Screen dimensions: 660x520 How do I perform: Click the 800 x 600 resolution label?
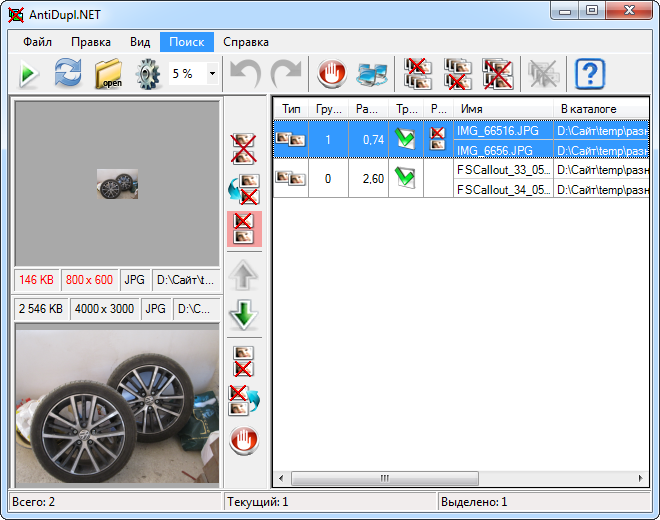click(89, 280)
